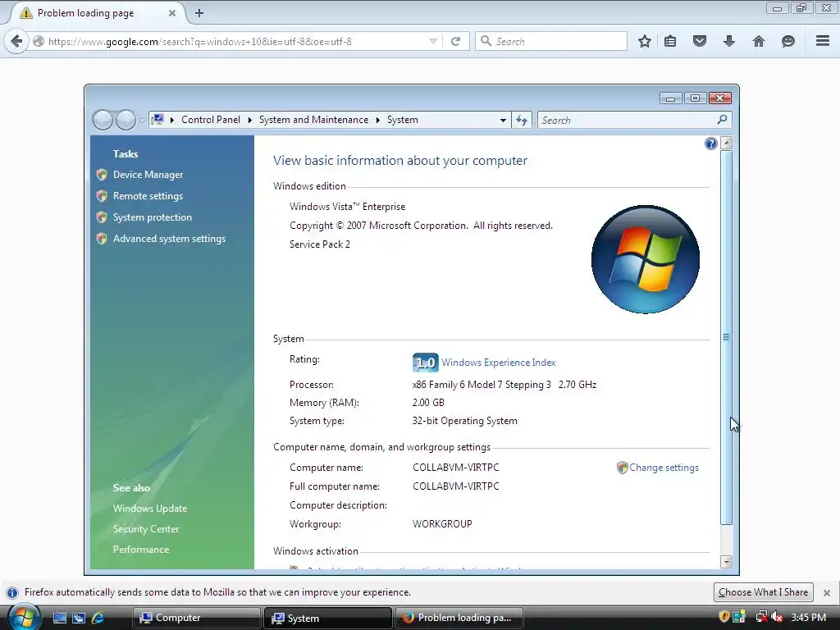Go to Firefox home page icon
Screen dimensions: 840x630
click(759, 41)
